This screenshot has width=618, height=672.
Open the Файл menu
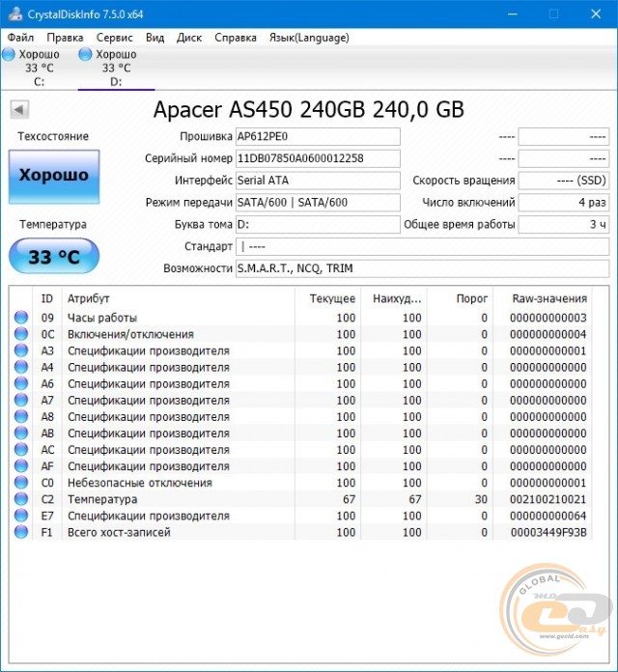(20, 38)
